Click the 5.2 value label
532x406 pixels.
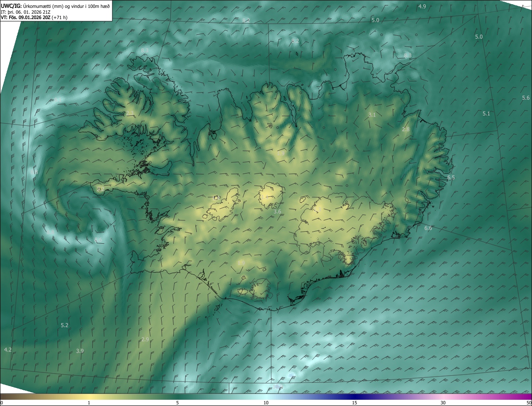pos(64,325)
